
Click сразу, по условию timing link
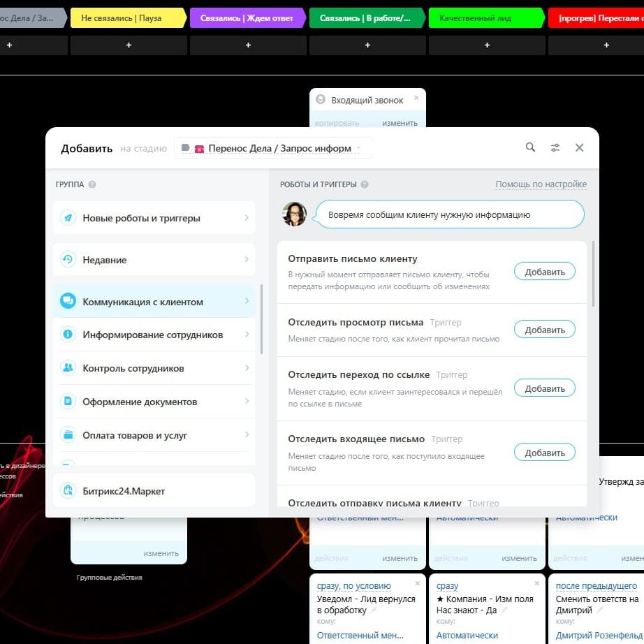click(353, 586)
